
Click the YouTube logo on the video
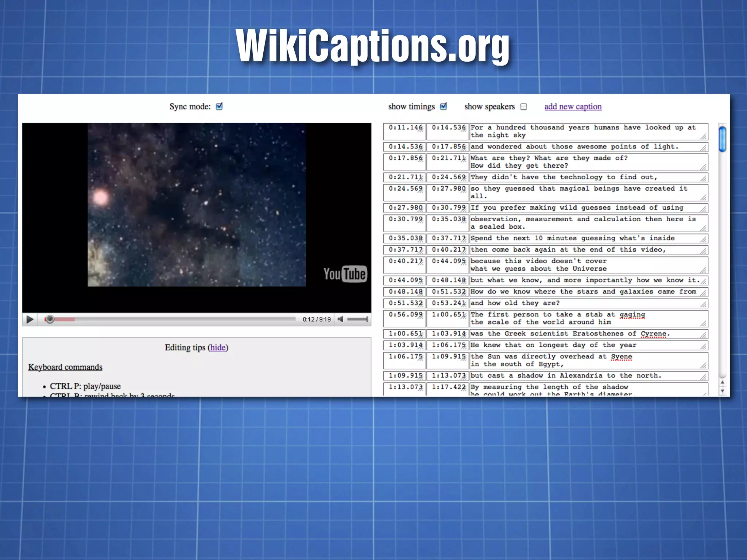(345, 274)
